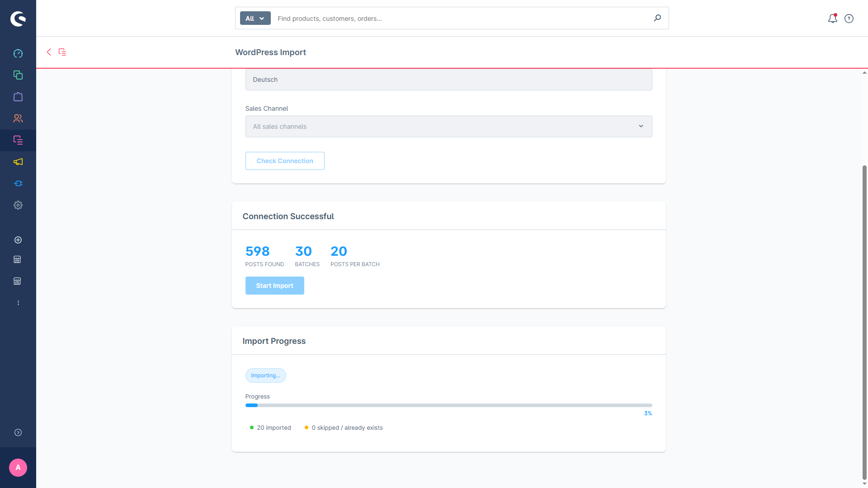Open the All search filter dropdown
The image size is (868, 488).
[255, 18]
